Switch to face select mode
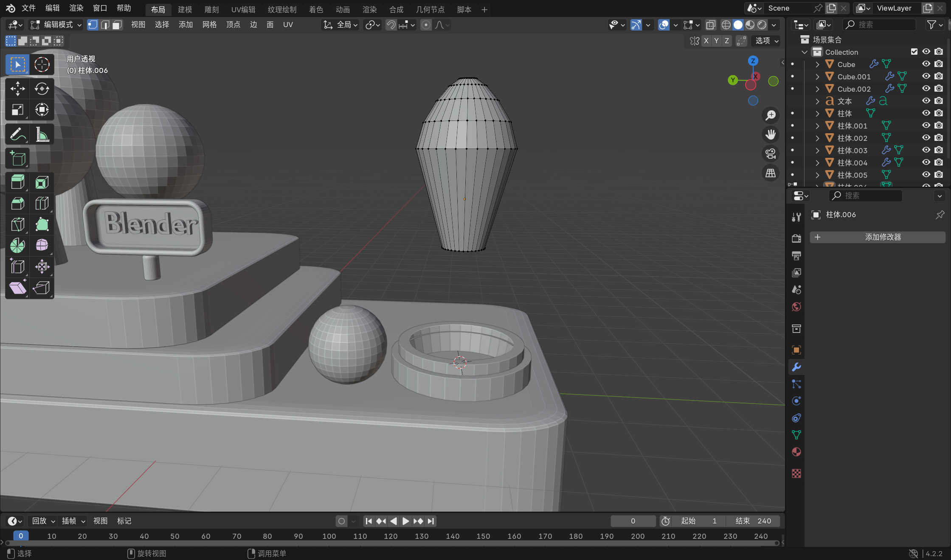This screenshot has width=951, height=560. tap(117, 25)
